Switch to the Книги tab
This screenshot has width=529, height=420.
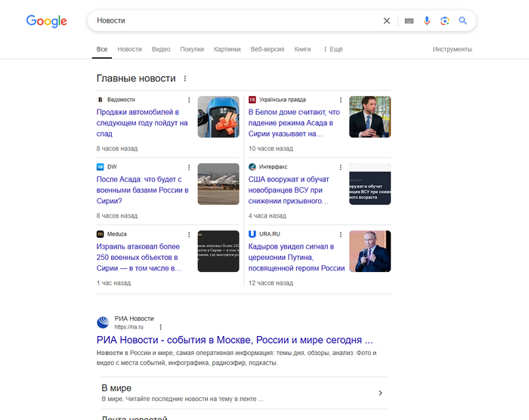click(302, 49)
